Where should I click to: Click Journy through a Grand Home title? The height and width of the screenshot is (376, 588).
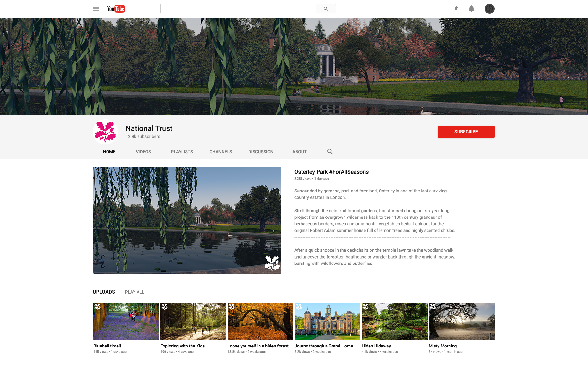tap(324, 346)
